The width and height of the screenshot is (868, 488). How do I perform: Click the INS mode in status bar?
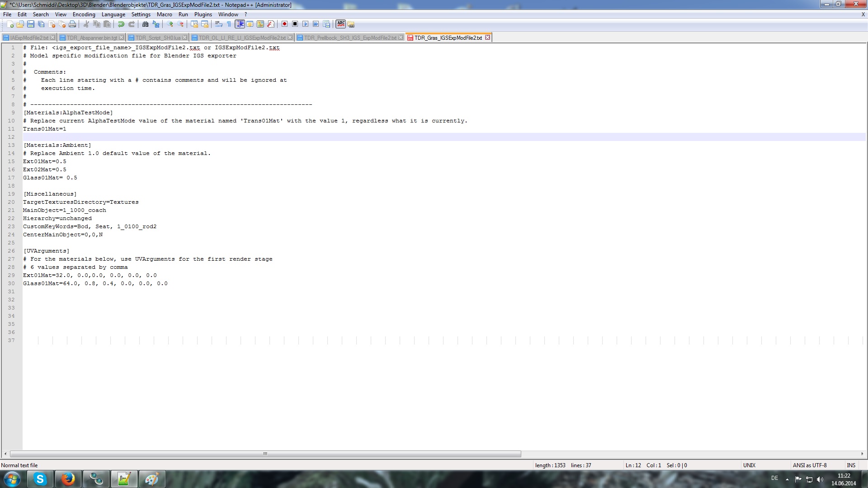[851, 465]
